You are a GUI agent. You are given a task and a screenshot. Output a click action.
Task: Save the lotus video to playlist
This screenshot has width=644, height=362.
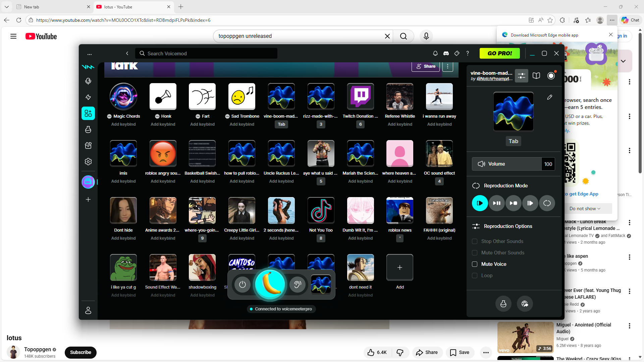pos(460,352)
